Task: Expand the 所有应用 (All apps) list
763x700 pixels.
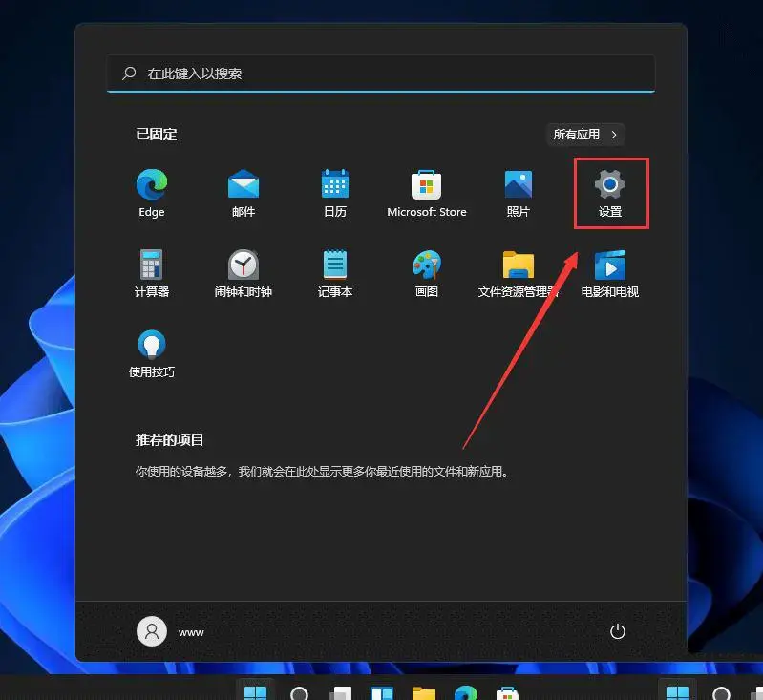Action: click(x=586, y=135)
